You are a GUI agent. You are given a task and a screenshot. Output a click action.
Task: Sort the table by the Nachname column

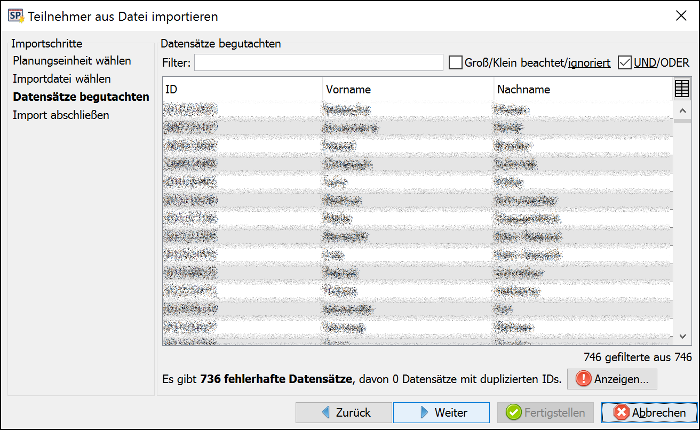pos(583,89)
